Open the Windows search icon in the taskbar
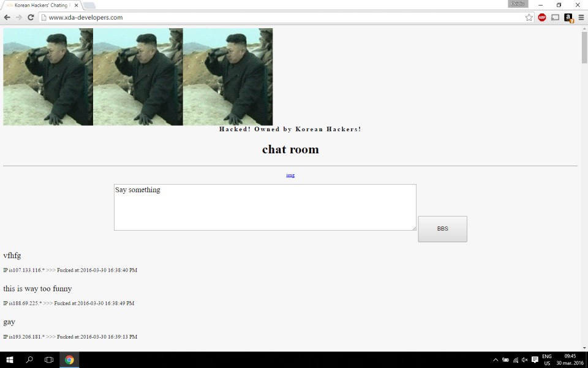 (x=29, y=360)
